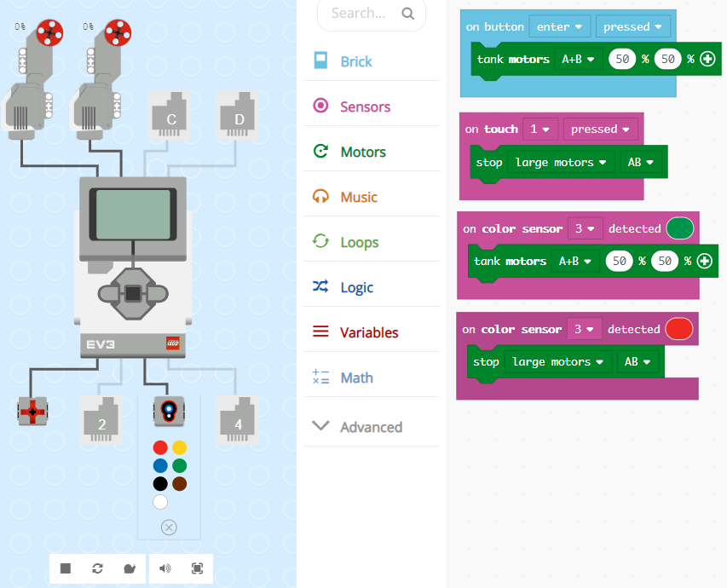Open A+B dropdown under green color sensor block

575,261
